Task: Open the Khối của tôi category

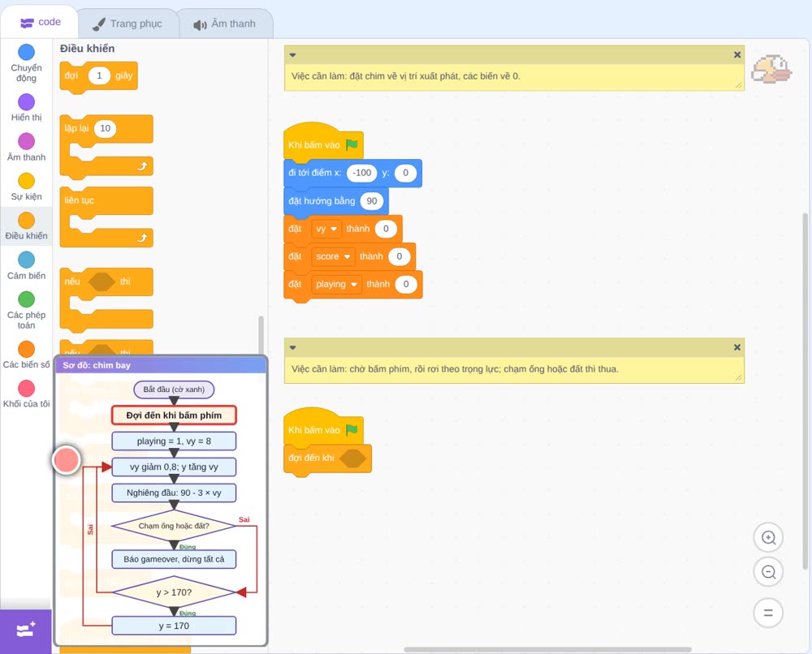Action: pos(26,394)
